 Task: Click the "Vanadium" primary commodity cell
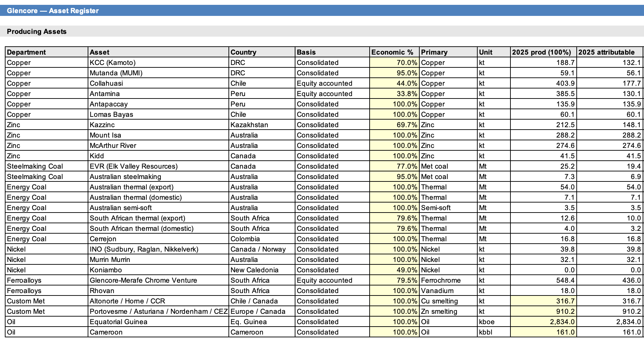pos(448,291)
